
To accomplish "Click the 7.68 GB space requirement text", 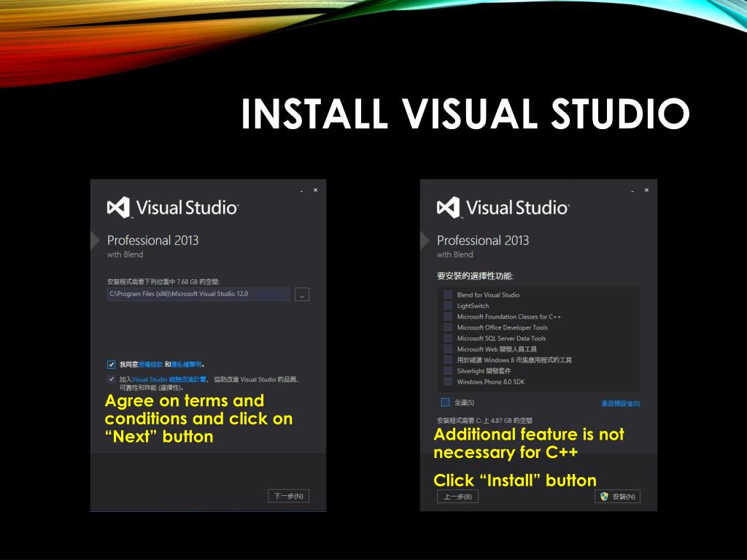I will pyautogui.click(x=163, y=282).
